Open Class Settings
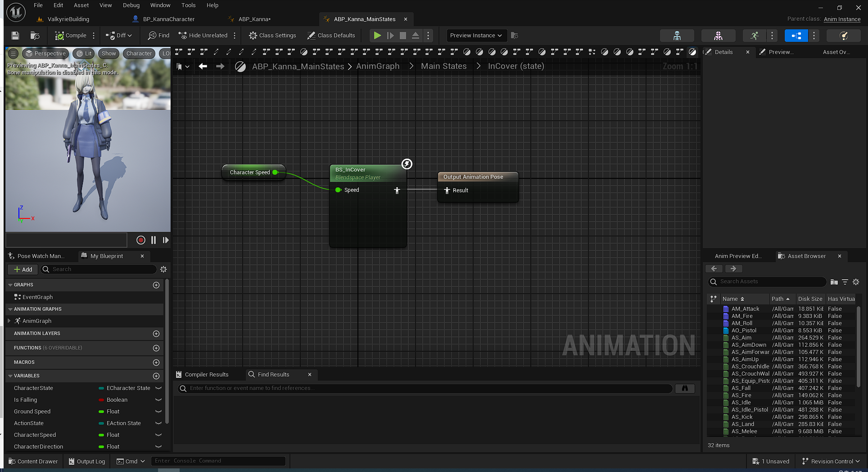Viewport: 868px width, 472px height. pos(272,36)
